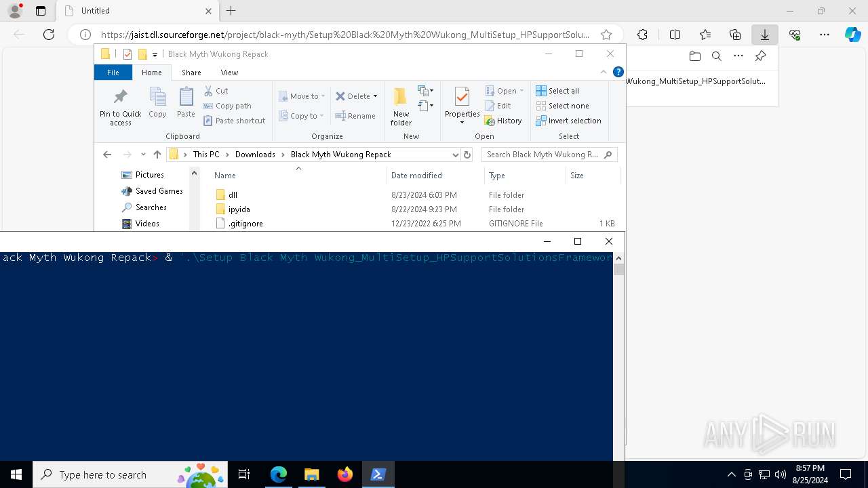Open Customize Quick Access Toolbar dropdown
This screenshot has width=868, height=488.
tap(155, 54)
